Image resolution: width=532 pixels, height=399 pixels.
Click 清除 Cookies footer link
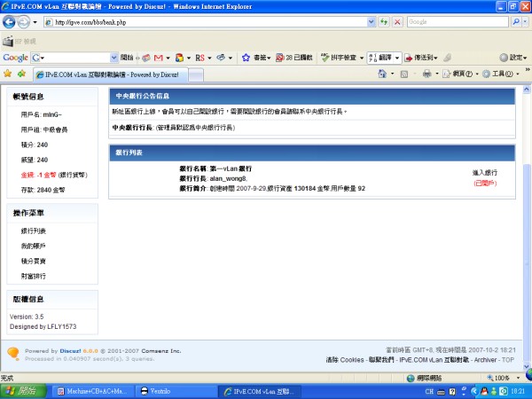click(x=345, y=360)
